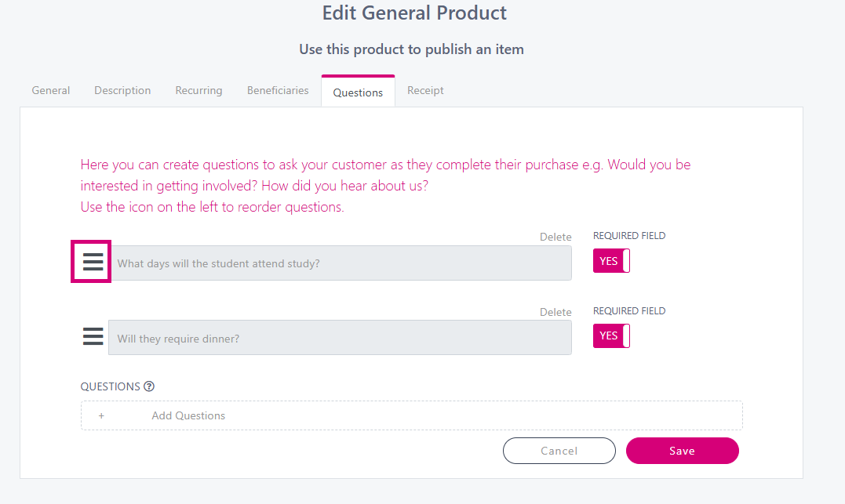Screen dimensions: 845x504
Task: Click the 'What days will the student attend study?' field
Action: 341,263
